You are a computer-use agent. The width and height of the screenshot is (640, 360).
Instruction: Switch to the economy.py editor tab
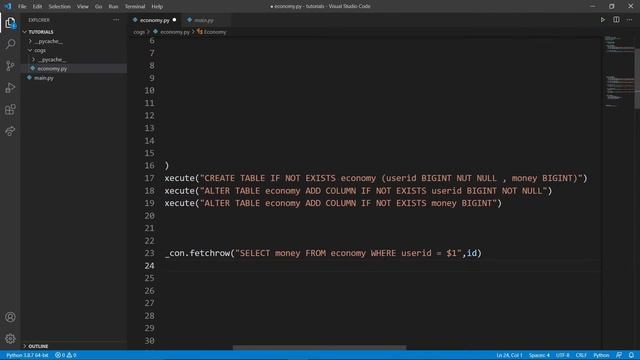[x=154, y=20]
